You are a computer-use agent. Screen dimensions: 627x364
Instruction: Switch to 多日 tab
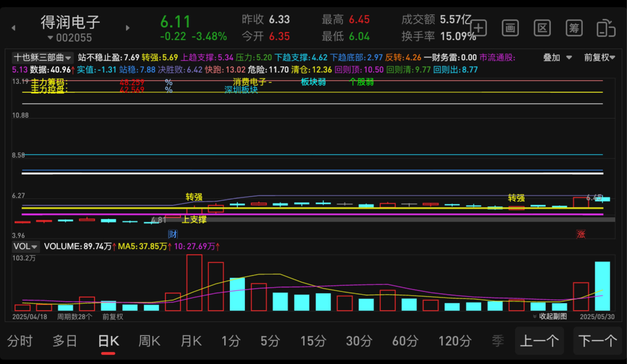tap(65, 341)
